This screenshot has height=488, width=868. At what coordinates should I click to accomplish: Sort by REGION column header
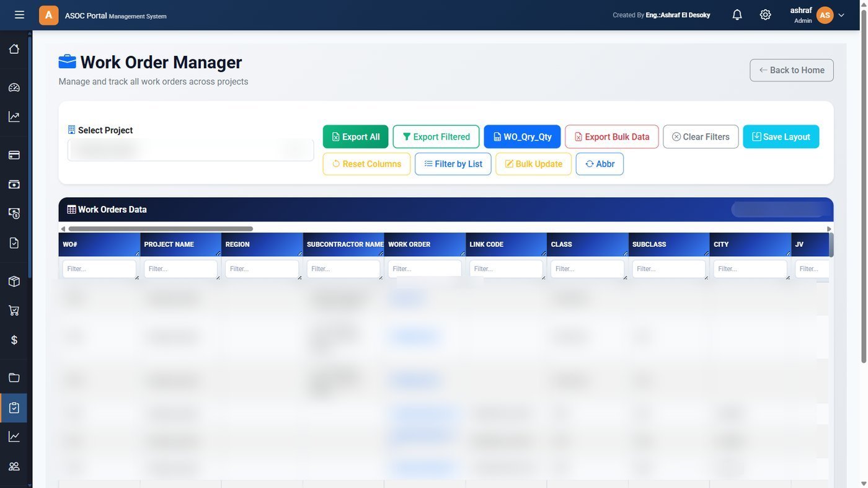click(x=262, y=244)
